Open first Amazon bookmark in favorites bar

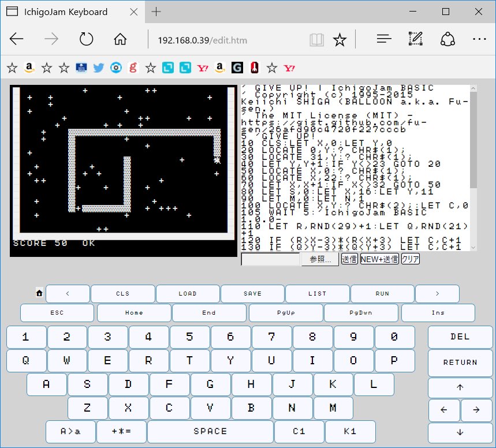coord(29,68)
